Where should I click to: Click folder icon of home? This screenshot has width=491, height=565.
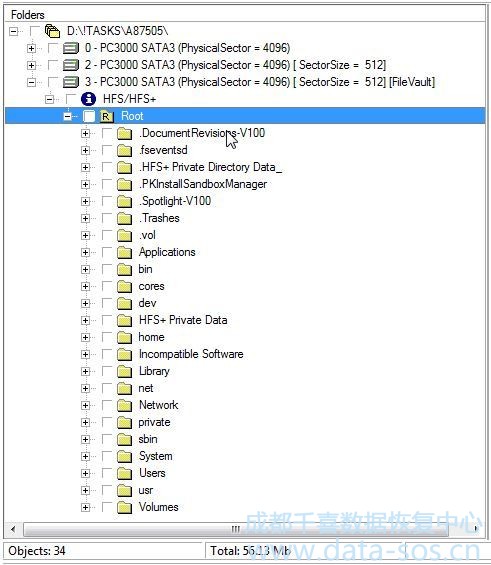pos(125,337)
